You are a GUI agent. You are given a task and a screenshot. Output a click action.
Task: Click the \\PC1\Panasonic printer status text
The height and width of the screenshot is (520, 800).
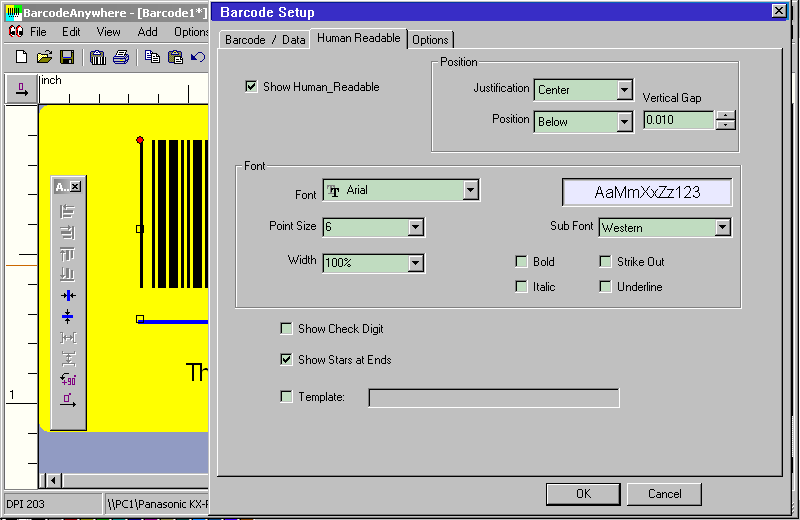[x=157, y=504]
